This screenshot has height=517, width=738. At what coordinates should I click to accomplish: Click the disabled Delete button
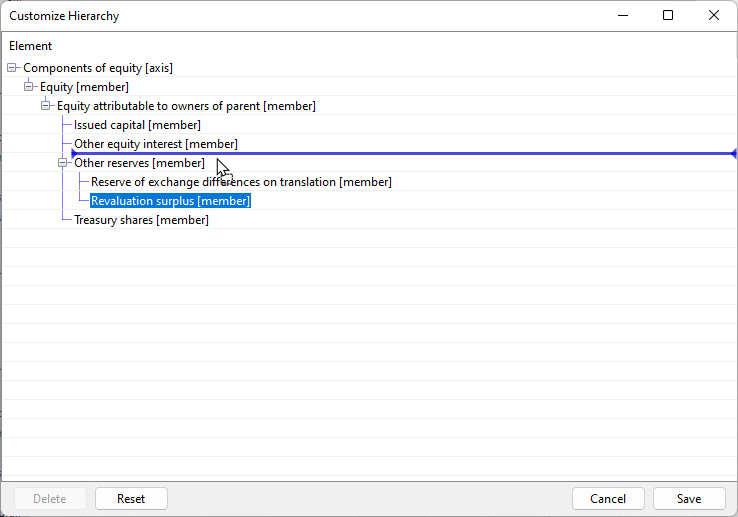click(50, 499)
